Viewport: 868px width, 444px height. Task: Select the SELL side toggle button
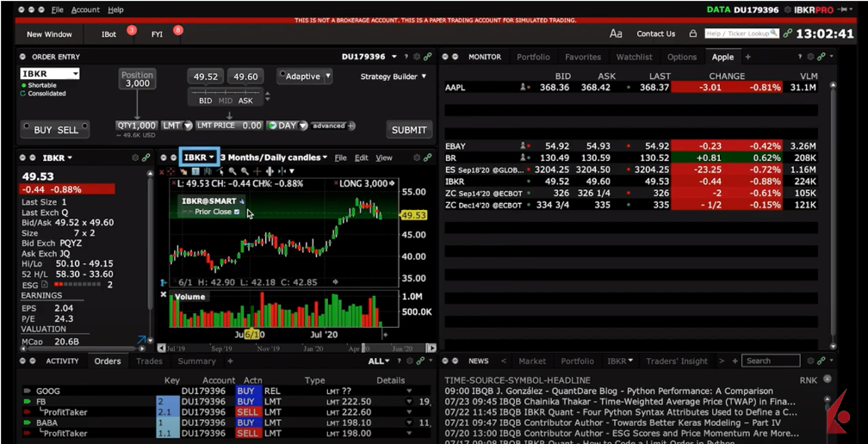[x=68, y=130]
